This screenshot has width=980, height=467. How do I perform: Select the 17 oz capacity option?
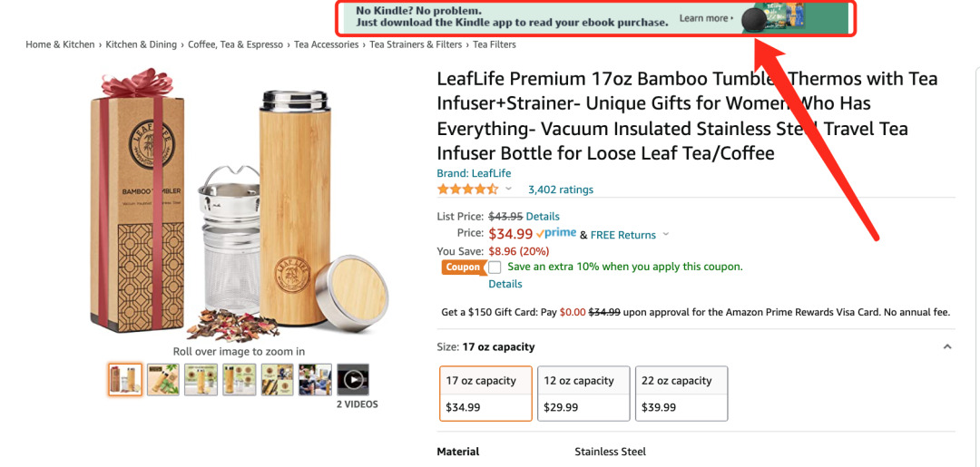click(x=485, y=394)
